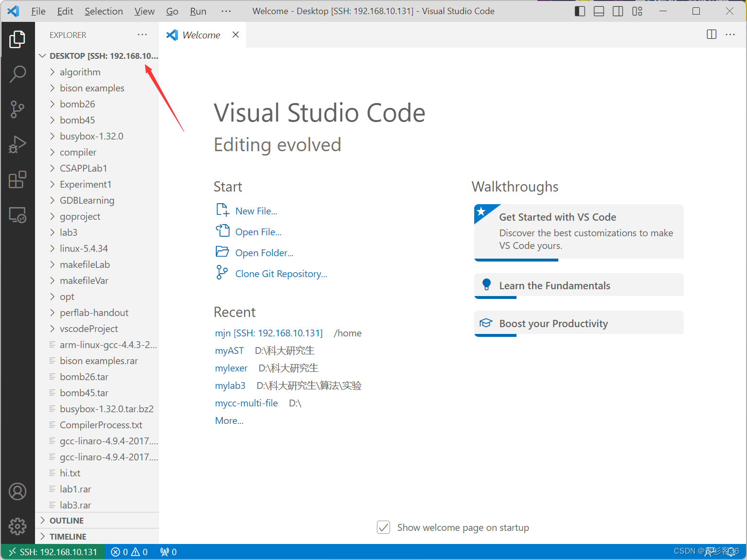Select the Welcome editor tab

pyautogui.click(x=203, y=35)
